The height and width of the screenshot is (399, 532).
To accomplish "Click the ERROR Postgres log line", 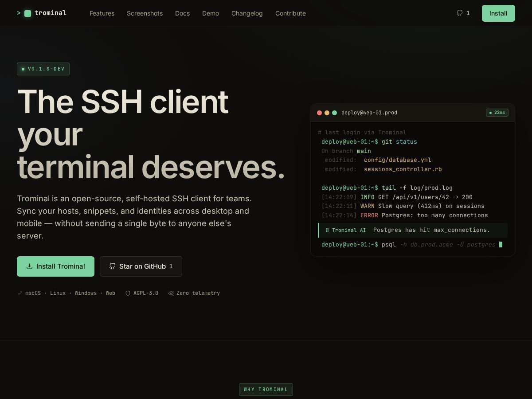I will click(x=405, y=215).
